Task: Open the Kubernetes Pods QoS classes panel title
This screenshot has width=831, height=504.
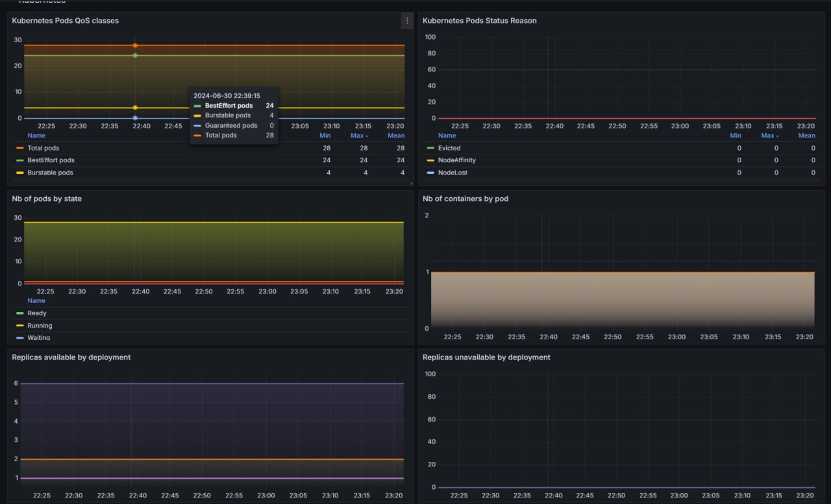Action: [65, 21]
